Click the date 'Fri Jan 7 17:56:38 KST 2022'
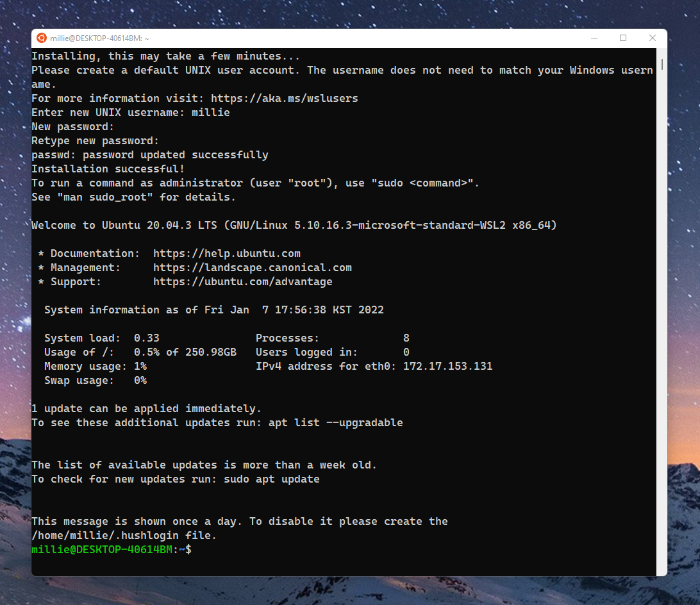Image resolution: width=700 pixels, height=605 pixels. pyautogui.click(x=294, y=310)
